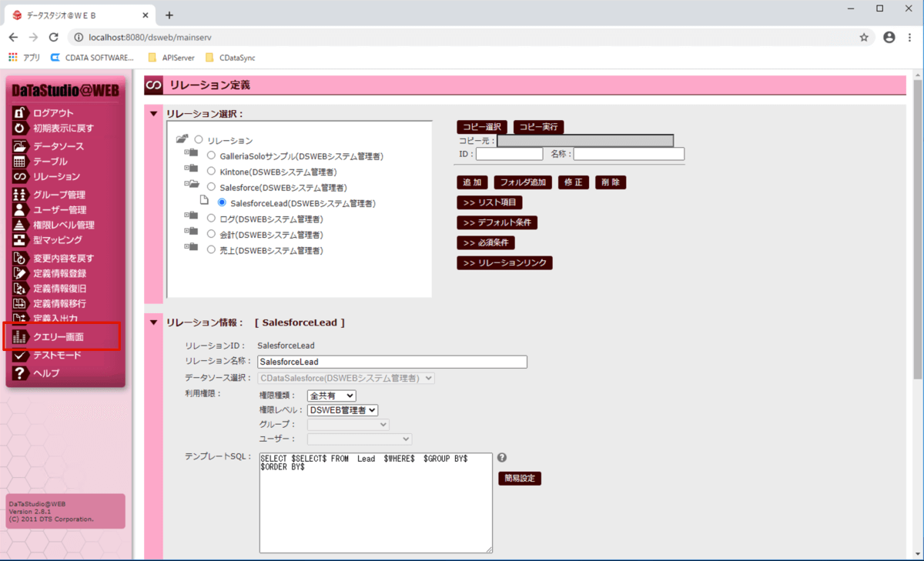Image resolution: width=924 pixels, height=561 pixels.
Task: Open the Chrome profile avatar icon
Action: 889,37
